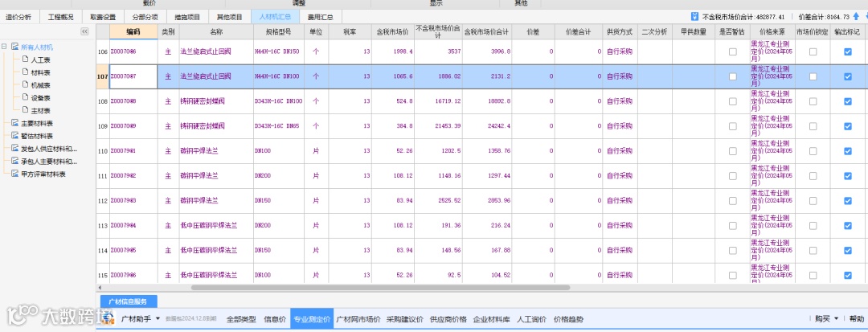This screenshot has height=332, width=868.
Task: Click the document icon beside 材料表
Action: point(25,72)
